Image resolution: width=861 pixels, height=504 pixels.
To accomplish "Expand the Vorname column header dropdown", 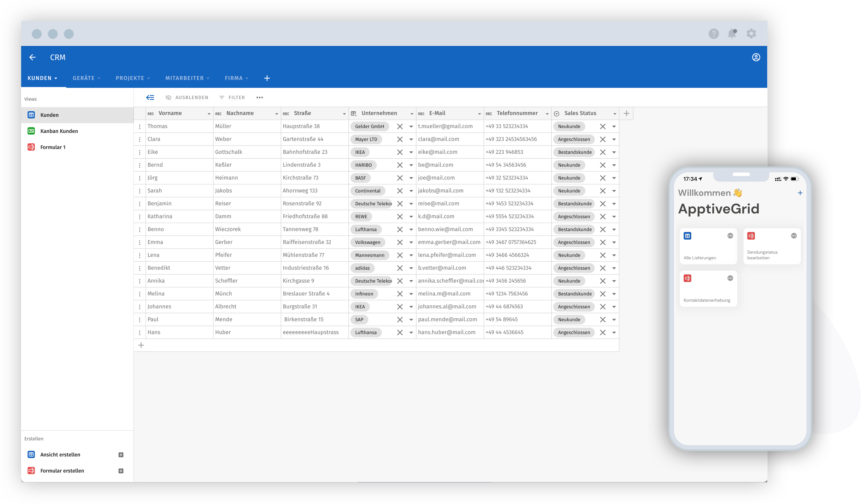I will click(209, 114).
